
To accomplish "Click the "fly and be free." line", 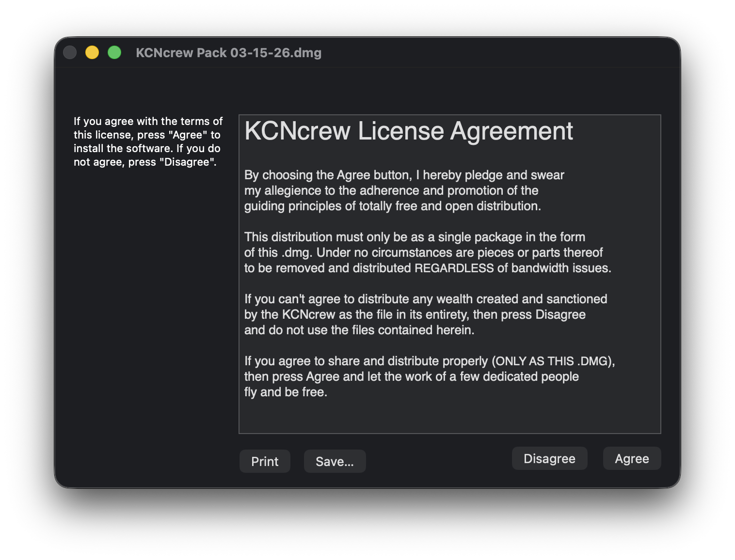I will [x=286, y=392].
